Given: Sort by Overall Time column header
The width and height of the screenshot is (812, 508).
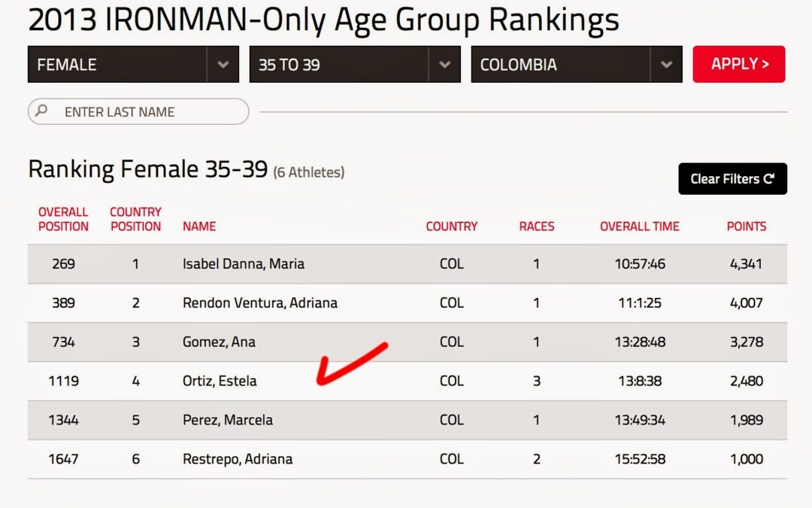Looking at the screenshot, I should [639, 227].
